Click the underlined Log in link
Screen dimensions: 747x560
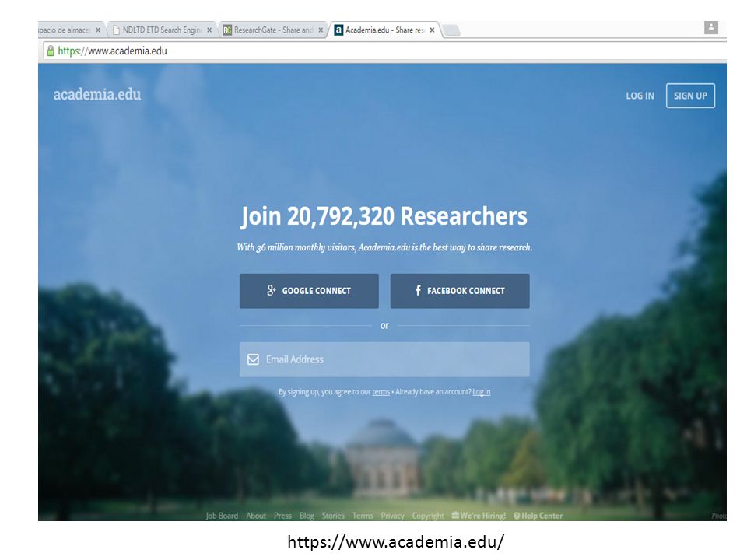pyautogui.click(x=481, y=392)
